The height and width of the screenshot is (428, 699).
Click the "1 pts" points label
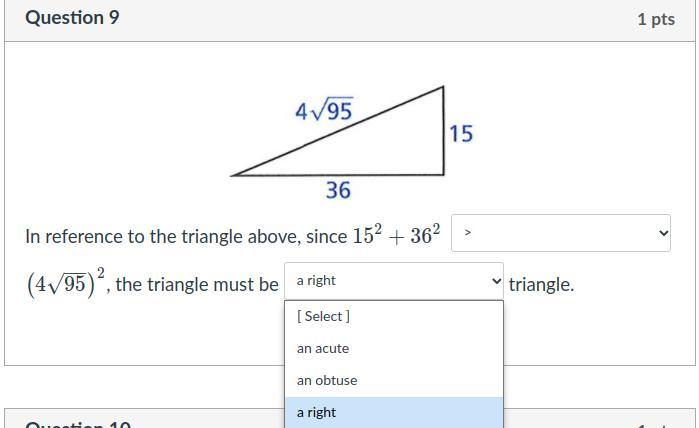click(x=655, y=19)
